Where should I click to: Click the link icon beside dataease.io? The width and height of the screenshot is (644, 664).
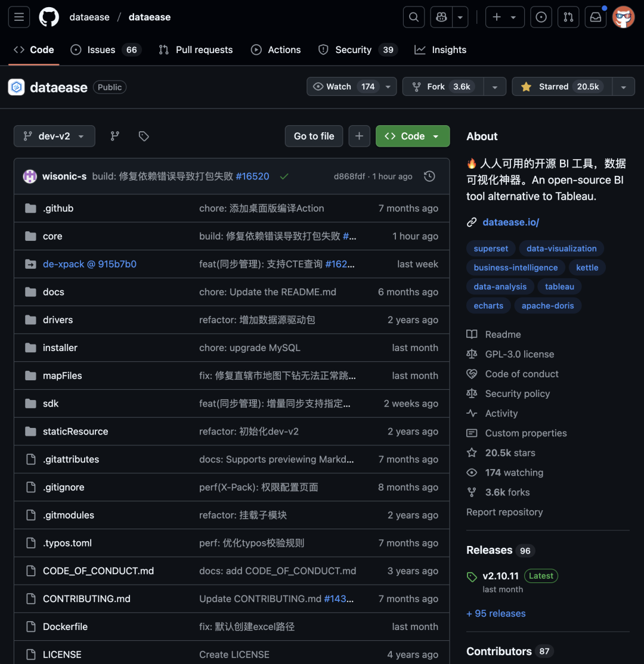click(x=472, y=222)
